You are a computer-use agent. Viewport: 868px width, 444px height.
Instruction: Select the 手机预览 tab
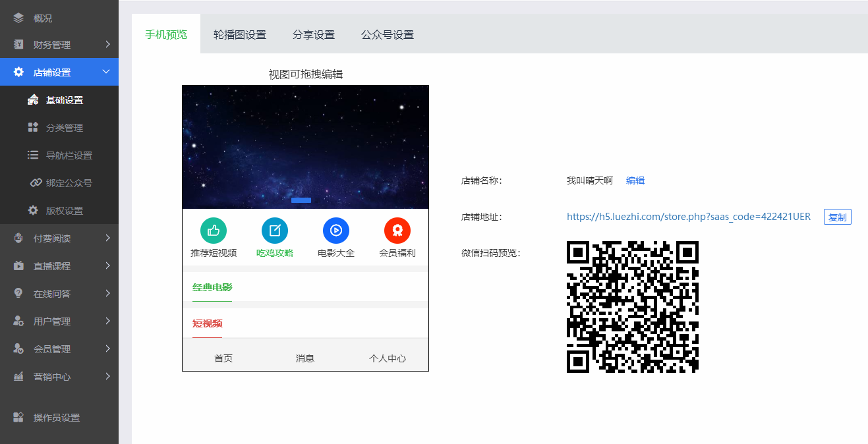point(166,34)
